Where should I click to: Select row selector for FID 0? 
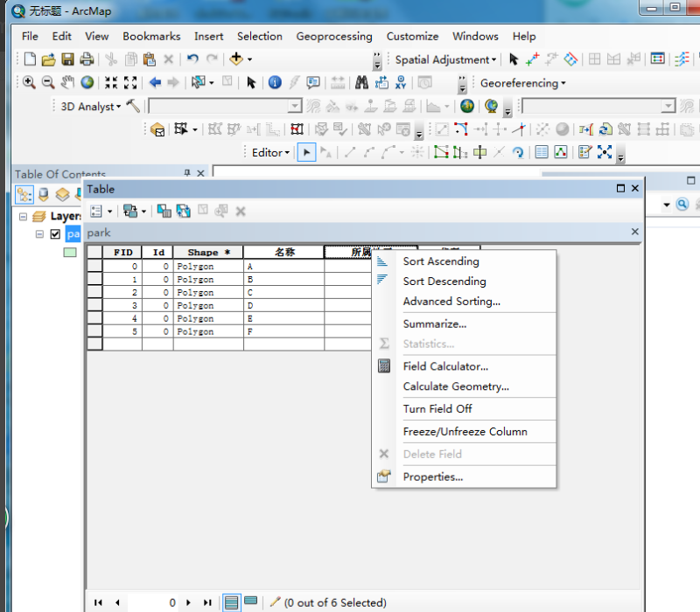(x=94, y=267)
